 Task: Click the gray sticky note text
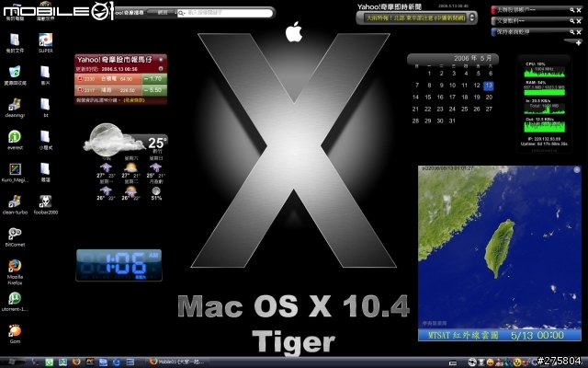point(511,21)
